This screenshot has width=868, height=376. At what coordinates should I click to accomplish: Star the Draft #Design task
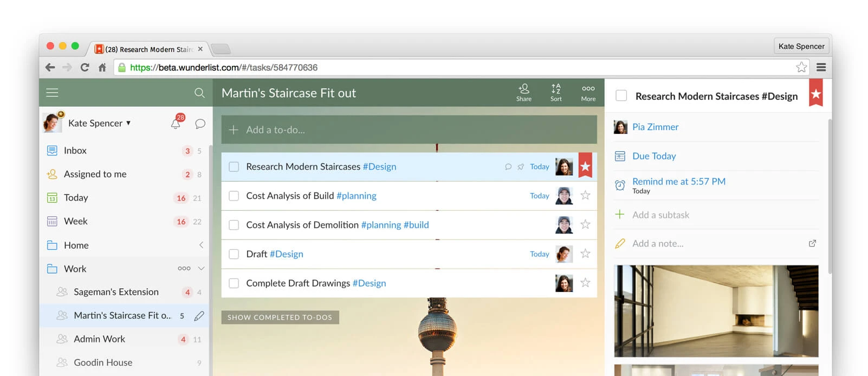point(585,254)
